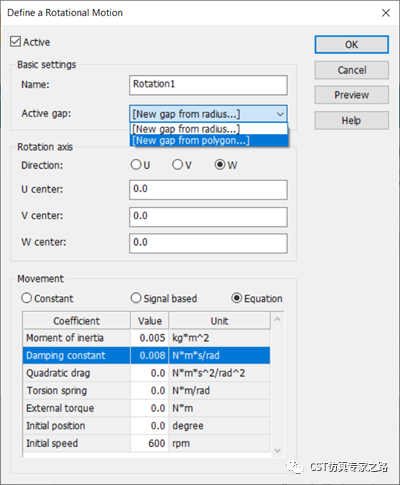Click the U center input field
The height and width of the screenshot is (485, 400).
point(208,190)
